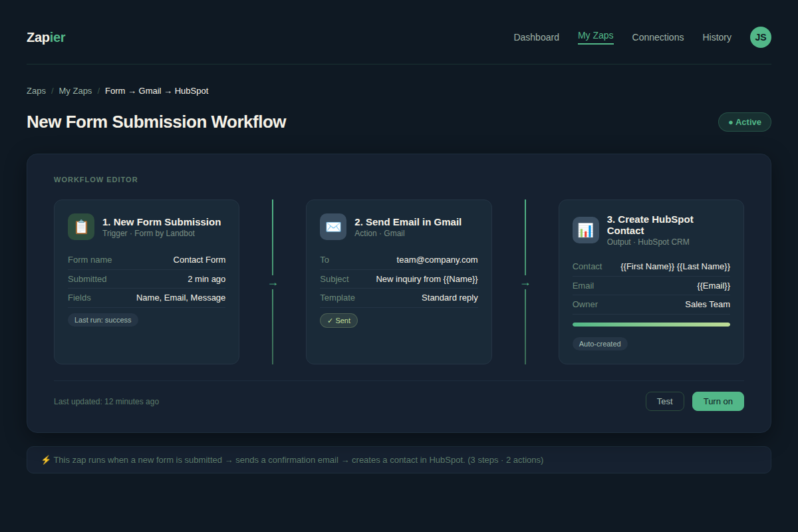Open the Connections tab
The image size is (798, 532).
click(x=658, y=37)
